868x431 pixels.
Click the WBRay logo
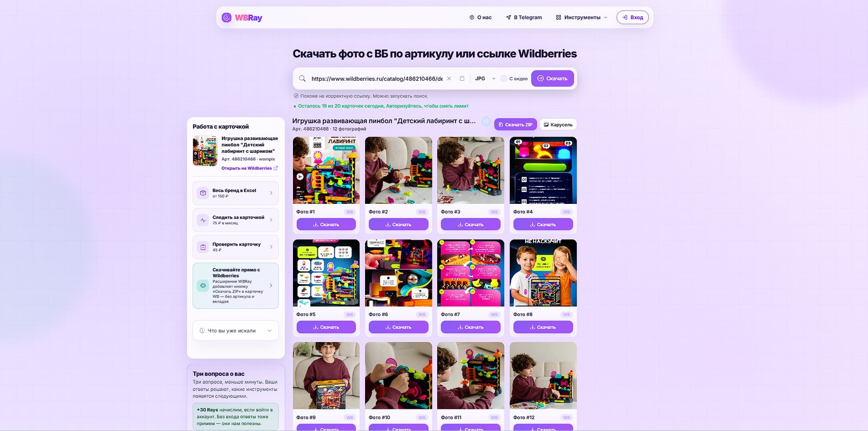(x=241, y=17)
